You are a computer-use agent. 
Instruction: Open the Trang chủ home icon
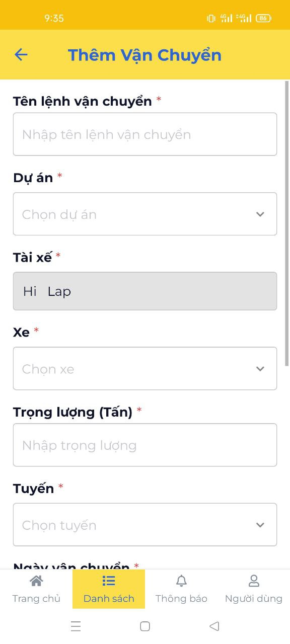coord(36,581)
